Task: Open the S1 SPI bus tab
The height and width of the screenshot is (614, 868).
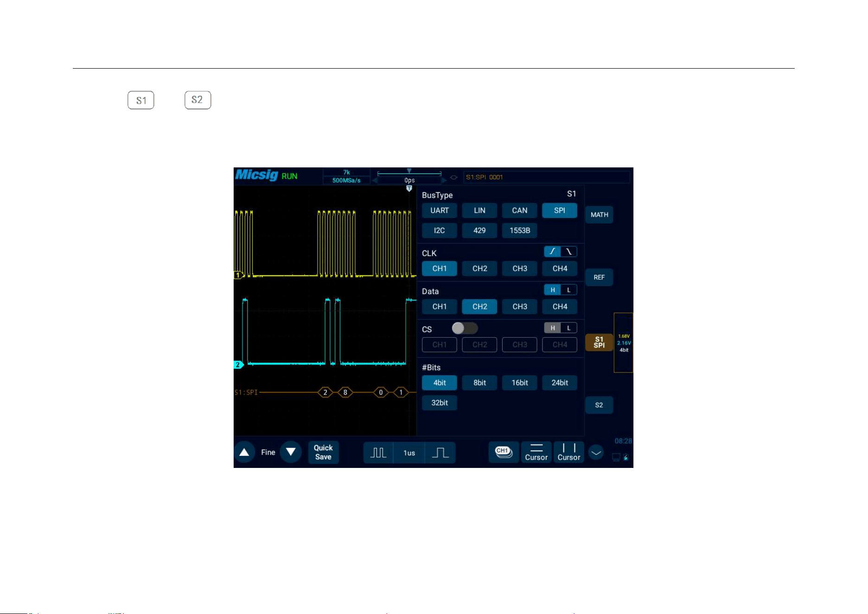Action: click(599, 342)
